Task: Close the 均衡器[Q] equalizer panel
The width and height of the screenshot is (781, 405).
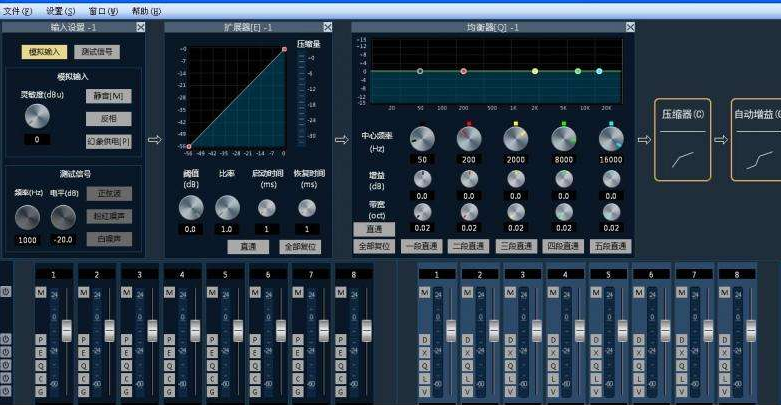Action: [x=630, y=27]
